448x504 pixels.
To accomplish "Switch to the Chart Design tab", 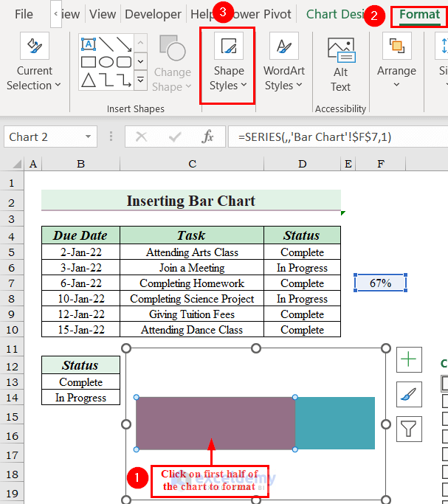I will click(x=335, y=14).
